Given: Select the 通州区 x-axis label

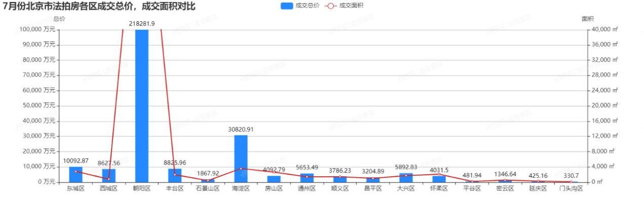Looking at the screenshot, I should [307, 188].
